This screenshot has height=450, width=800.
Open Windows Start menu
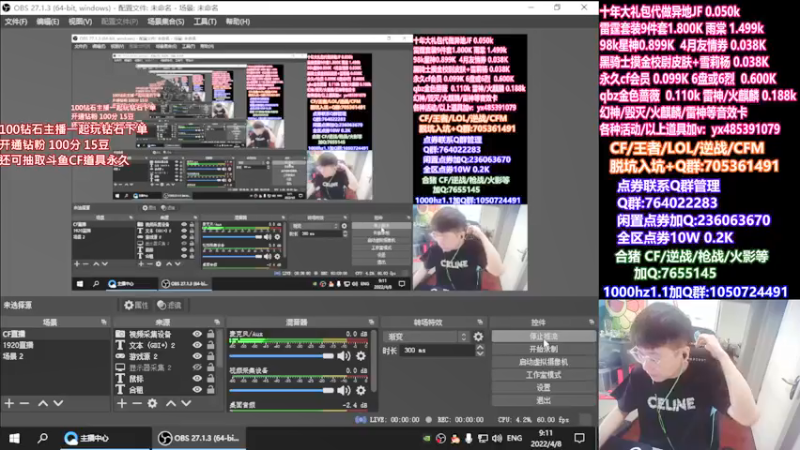coord(14,438)
